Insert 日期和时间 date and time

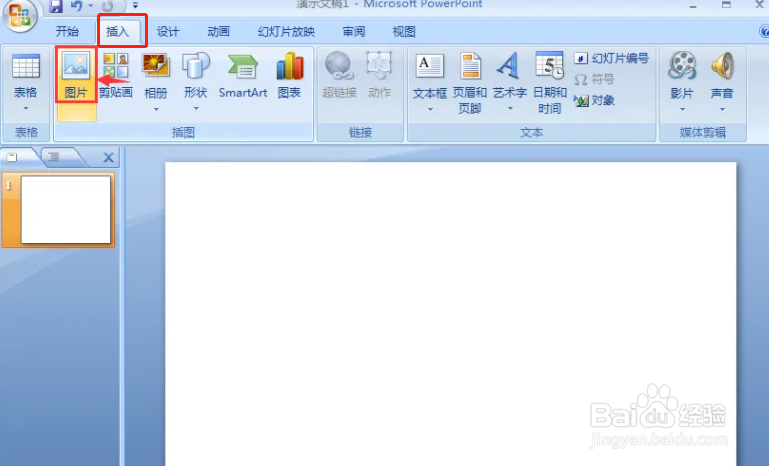tap(550, 83)
